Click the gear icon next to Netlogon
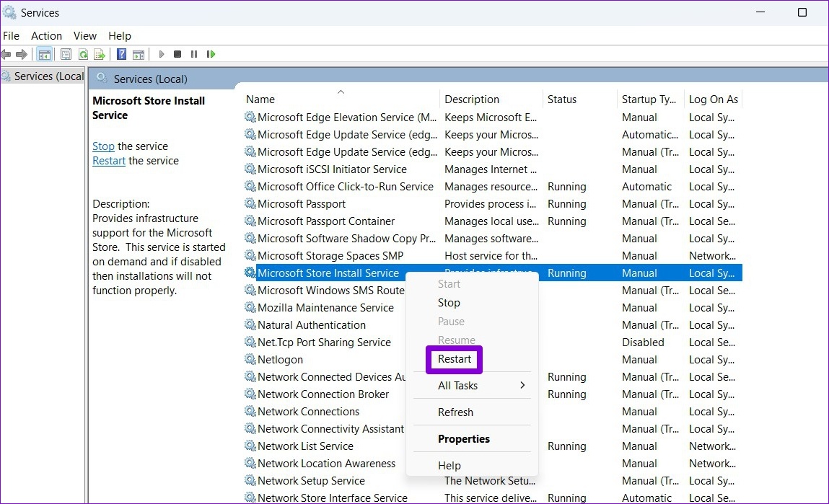This screenshot has width=829, height=504. [250, 359]
